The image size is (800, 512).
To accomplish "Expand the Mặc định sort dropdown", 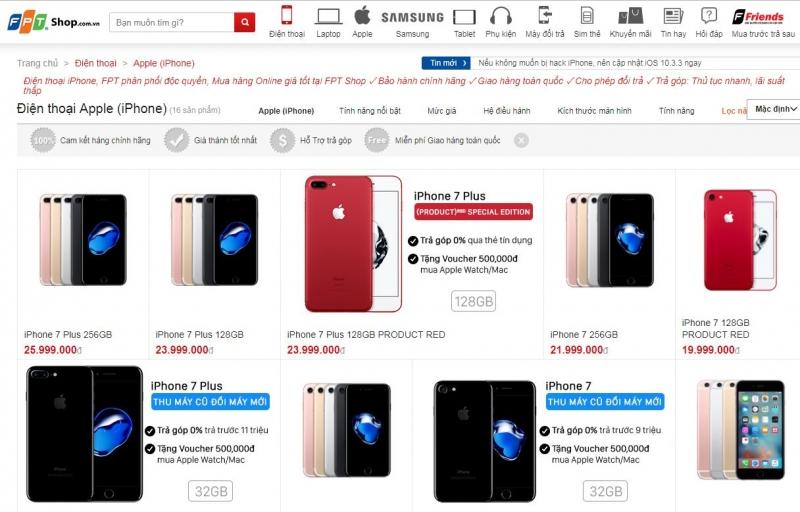I will click(774, 109).
